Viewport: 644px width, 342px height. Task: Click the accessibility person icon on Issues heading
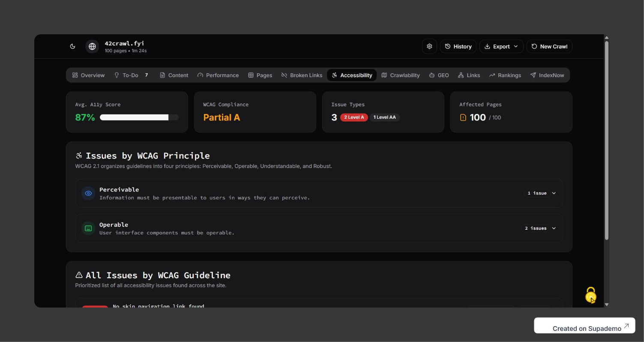[x=78, y=156]
